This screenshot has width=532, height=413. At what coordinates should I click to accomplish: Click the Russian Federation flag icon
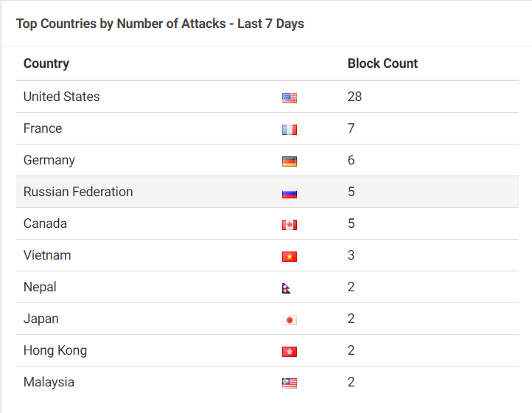pyautogui.click(x=290, y=193)
